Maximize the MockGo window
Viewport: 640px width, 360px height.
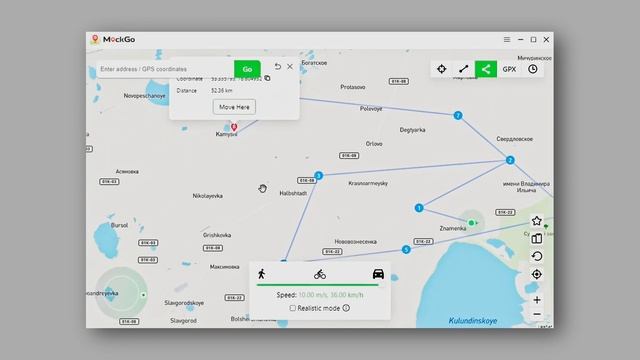point(533,40)
